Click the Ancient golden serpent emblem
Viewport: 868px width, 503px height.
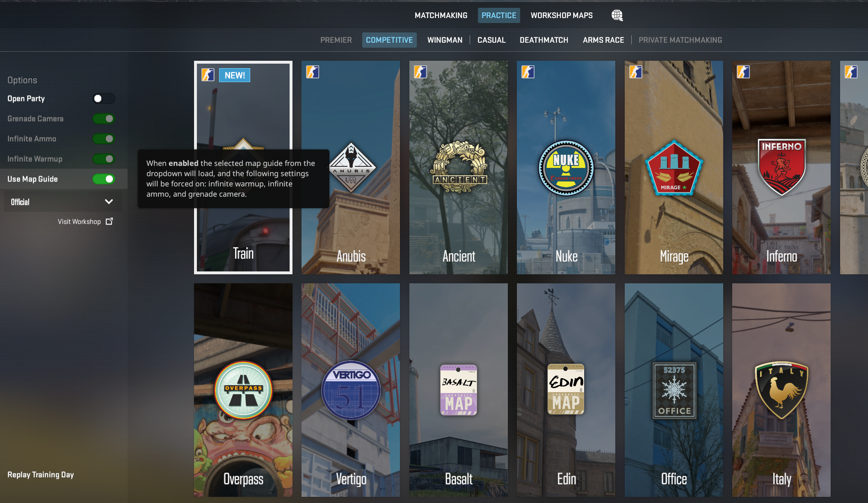click(x=459, y=167)
